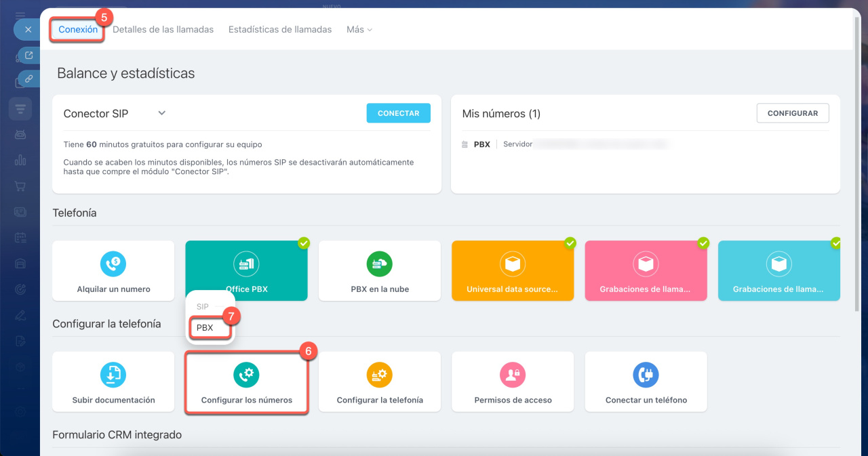This screenshot has height=456, width=868.
Task: Select the PBX en la nube icon
Action: coord(379,263)
